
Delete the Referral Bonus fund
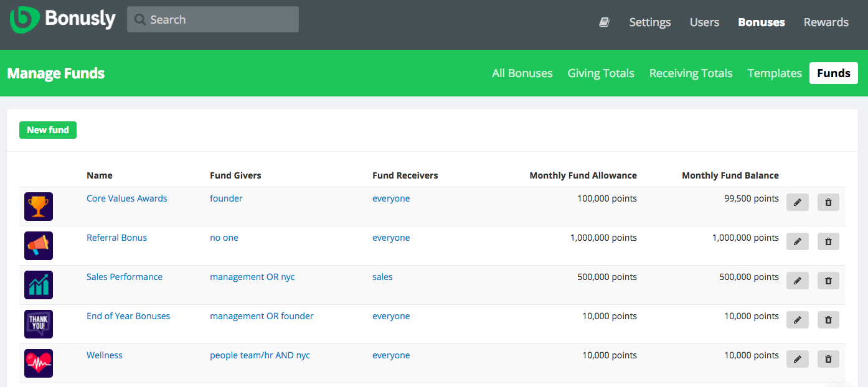pyautogui.click(x=828, y=241)
